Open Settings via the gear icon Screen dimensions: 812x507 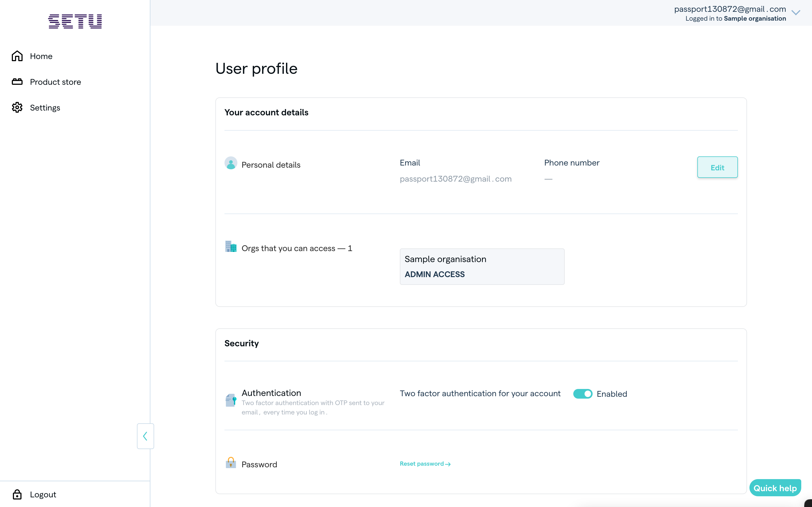click(17, 107)
